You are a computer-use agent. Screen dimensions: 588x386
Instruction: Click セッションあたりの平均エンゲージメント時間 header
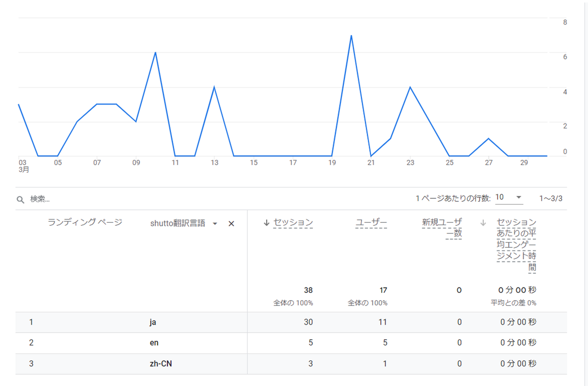(516, 245)
